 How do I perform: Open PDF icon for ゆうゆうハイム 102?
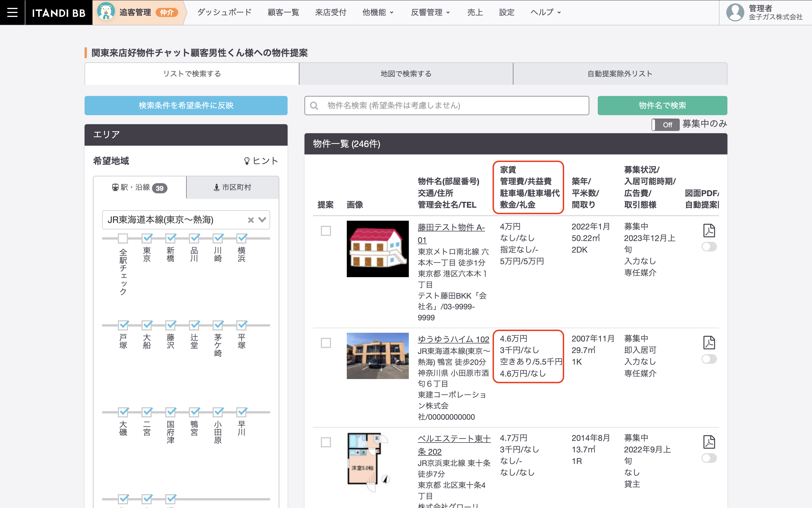709,343
